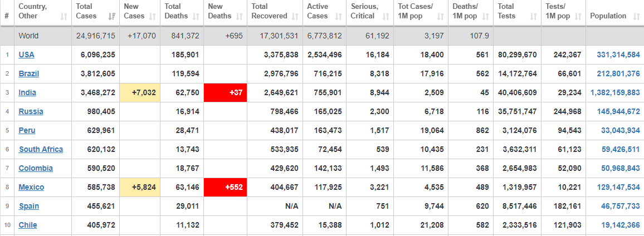Open Chile population link 19,142,366
This screenshot has width=644, height=236.
coord(620,224)
